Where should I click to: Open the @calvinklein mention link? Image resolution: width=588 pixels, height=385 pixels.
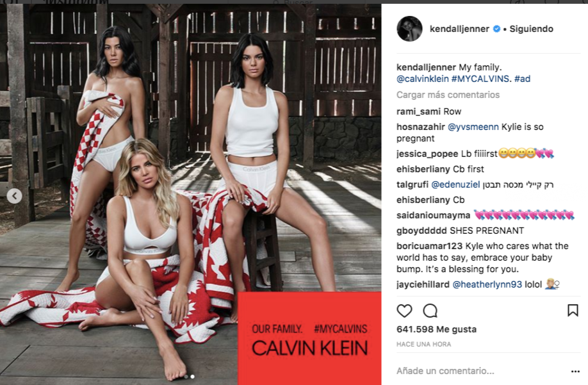423,79
